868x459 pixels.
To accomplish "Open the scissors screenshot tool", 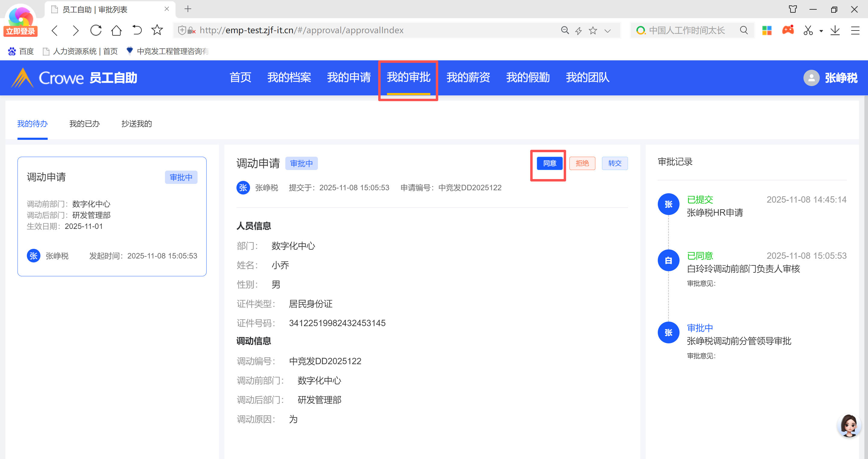I will tap(808, 30).
